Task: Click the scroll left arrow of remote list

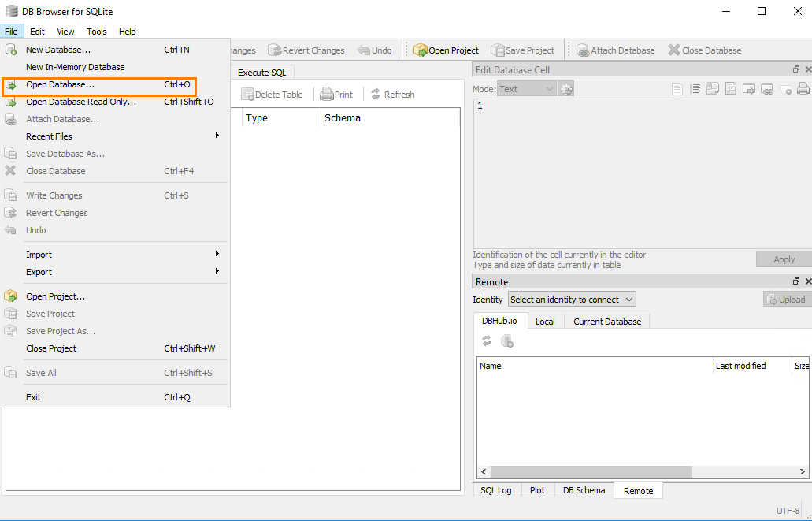Action: 484,472
